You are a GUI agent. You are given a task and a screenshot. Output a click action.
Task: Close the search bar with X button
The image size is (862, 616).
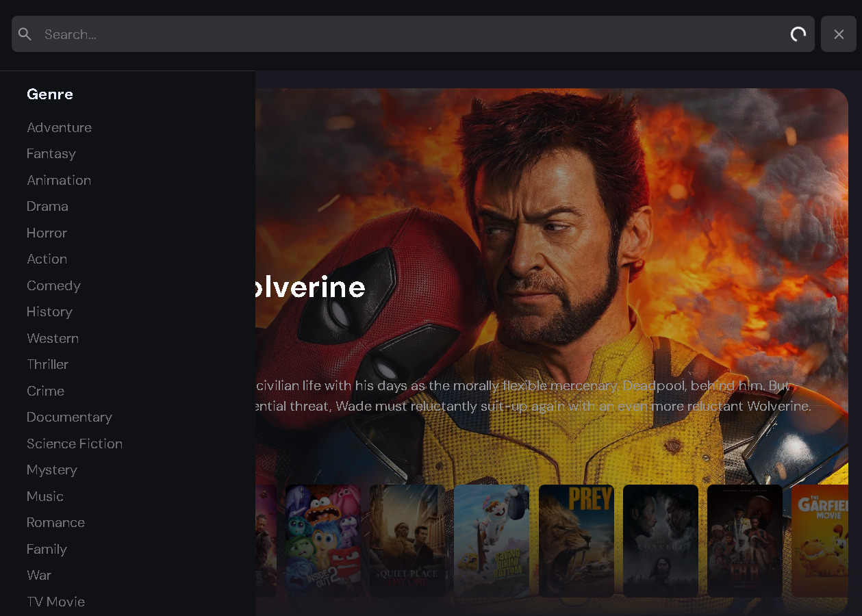coord(839,34)
